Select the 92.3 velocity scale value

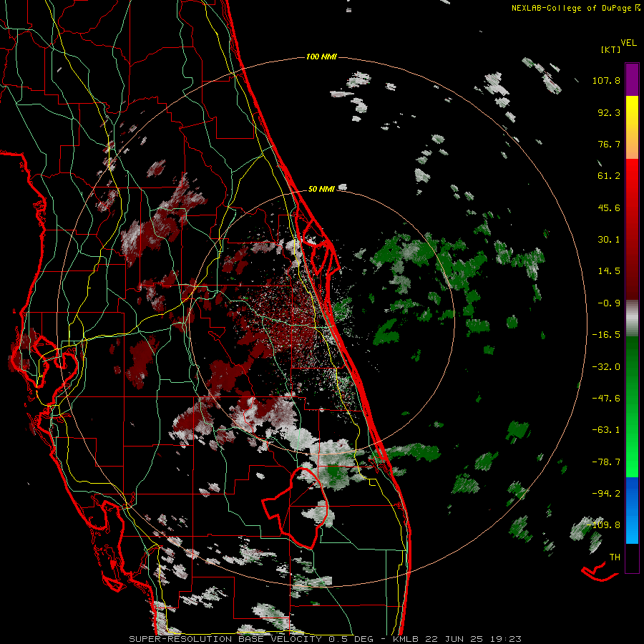pos(609,112)
